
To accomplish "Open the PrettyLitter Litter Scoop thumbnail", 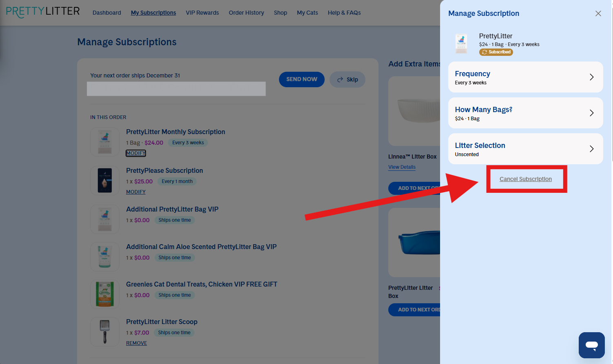I will click(x=105, y=332).
